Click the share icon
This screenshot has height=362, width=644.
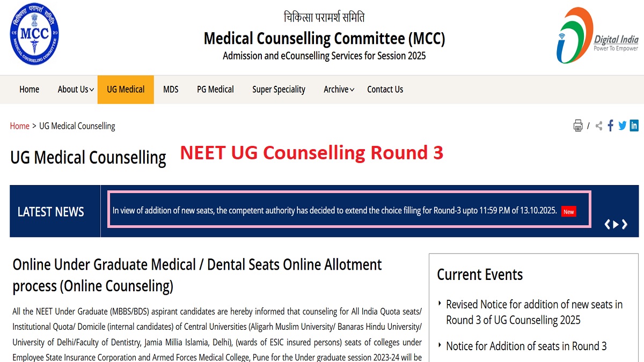599,126
